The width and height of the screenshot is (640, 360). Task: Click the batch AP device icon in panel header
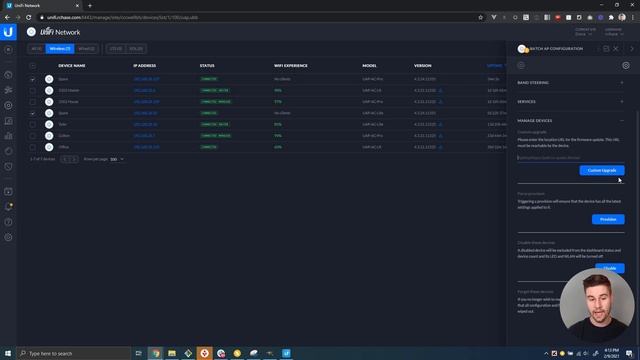(x=522, y=49)
